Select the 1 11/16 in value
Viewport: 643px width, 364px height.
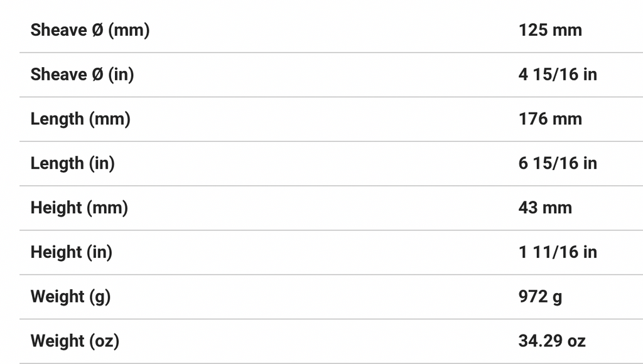point(558,252)
